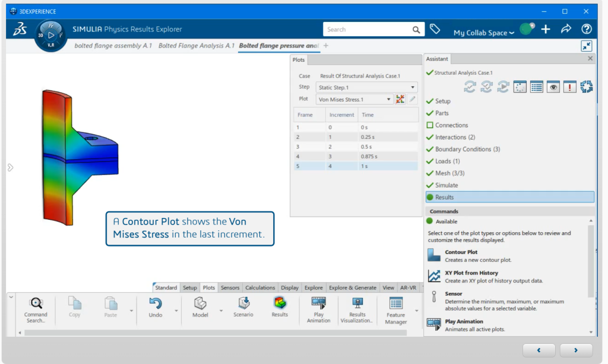The image size is (608, 364).
Task: Open the dropdown arrow beside Paste
Action: [131, 311]
